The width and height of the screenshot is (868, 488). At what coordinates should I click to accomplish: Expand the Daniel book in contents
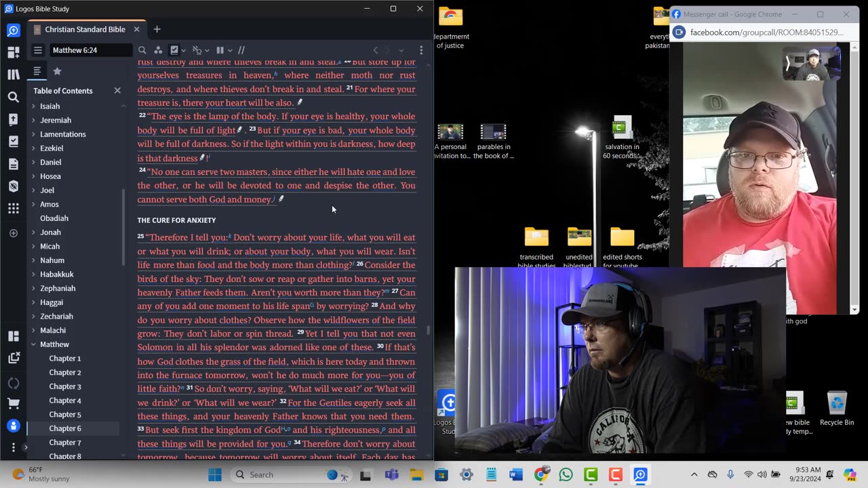pos(33,162)
